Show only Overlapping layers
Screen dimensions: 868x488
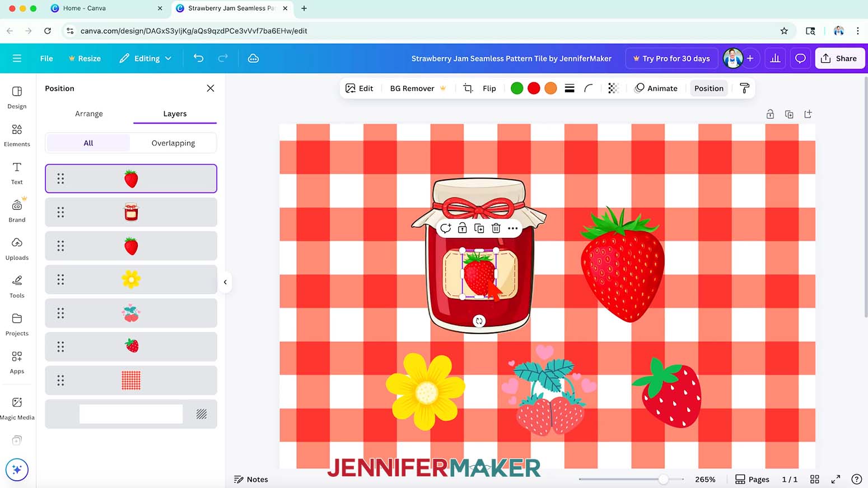point(174,143)
